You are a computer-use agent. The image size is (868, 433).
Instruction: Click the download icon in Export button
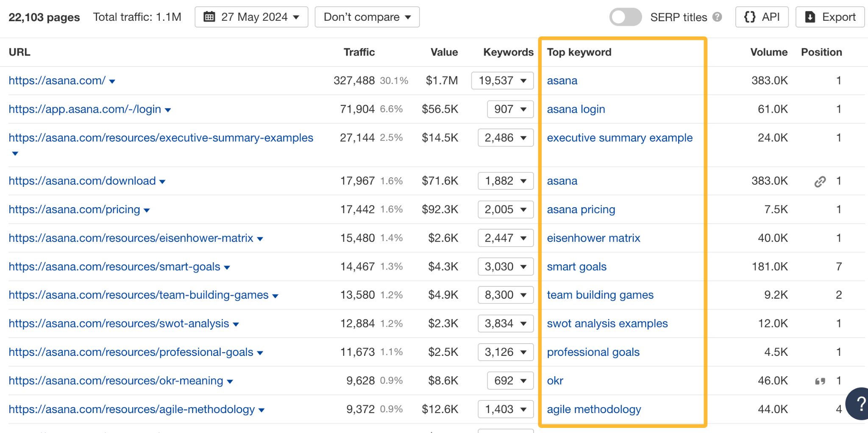coord(810,17)
